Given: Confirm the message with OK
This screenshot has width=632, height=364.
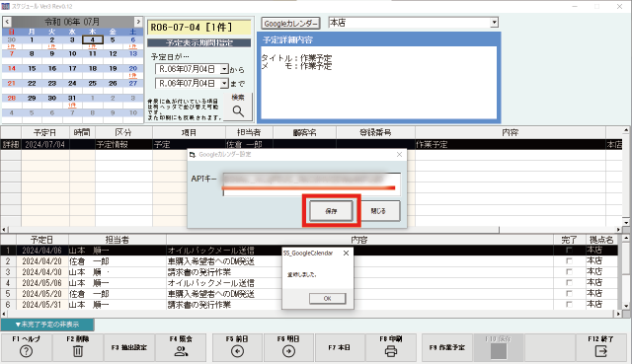Looking at the screenshot, I should [327, 298].
